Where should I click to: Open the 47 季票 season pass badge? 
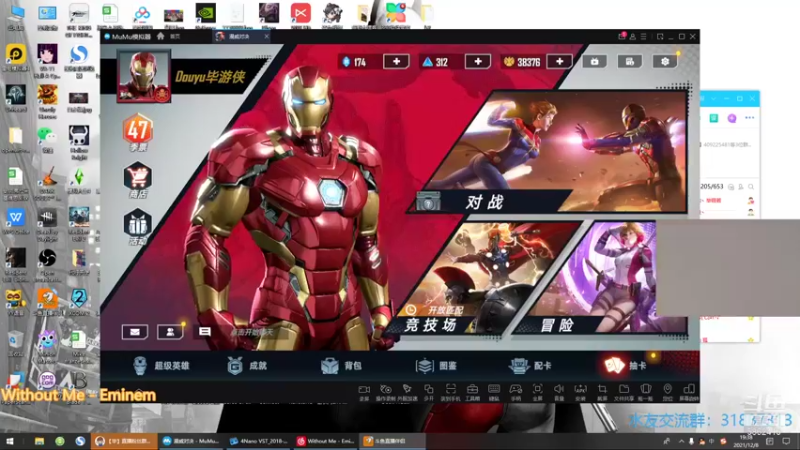(x=138, y=132)
